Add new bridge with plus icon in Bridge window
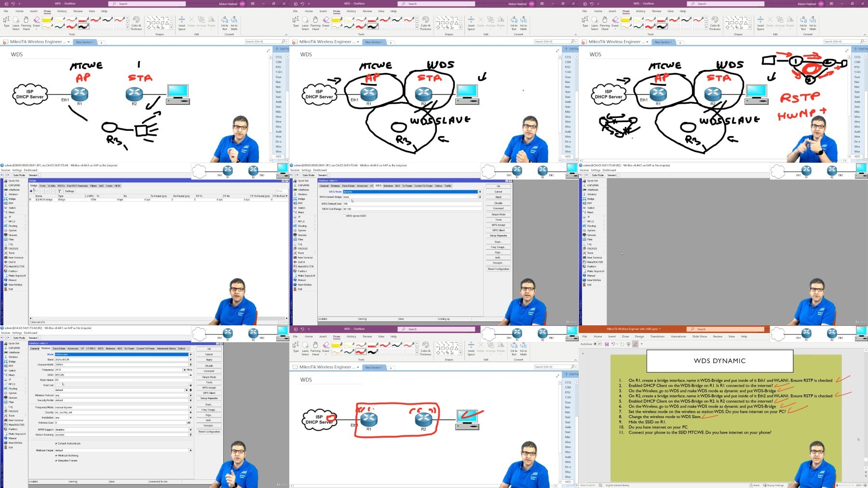868x488 pixels. pyautogui.click(x=31, y=191)
